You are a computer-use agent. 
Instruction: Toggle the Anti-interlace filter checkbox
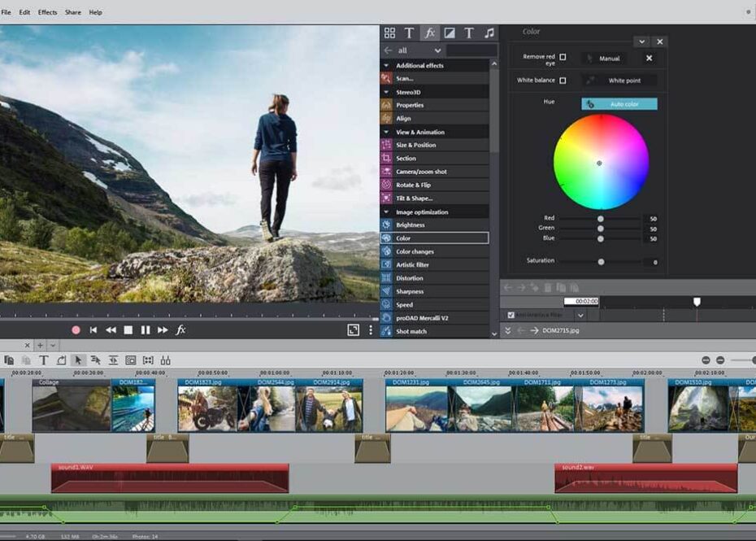511,315
